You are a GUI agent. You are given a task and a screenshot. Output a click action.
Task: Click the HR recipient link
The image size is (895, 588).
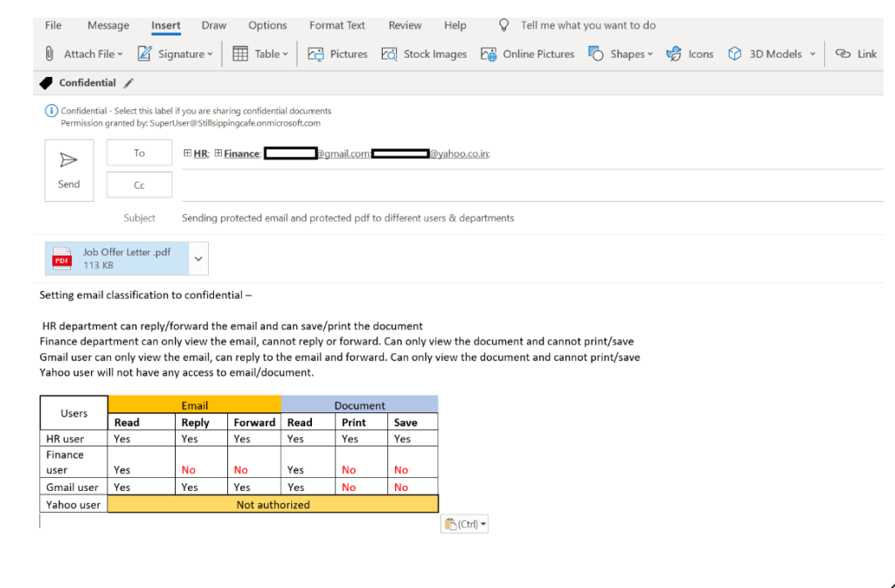tap(200, 154)
